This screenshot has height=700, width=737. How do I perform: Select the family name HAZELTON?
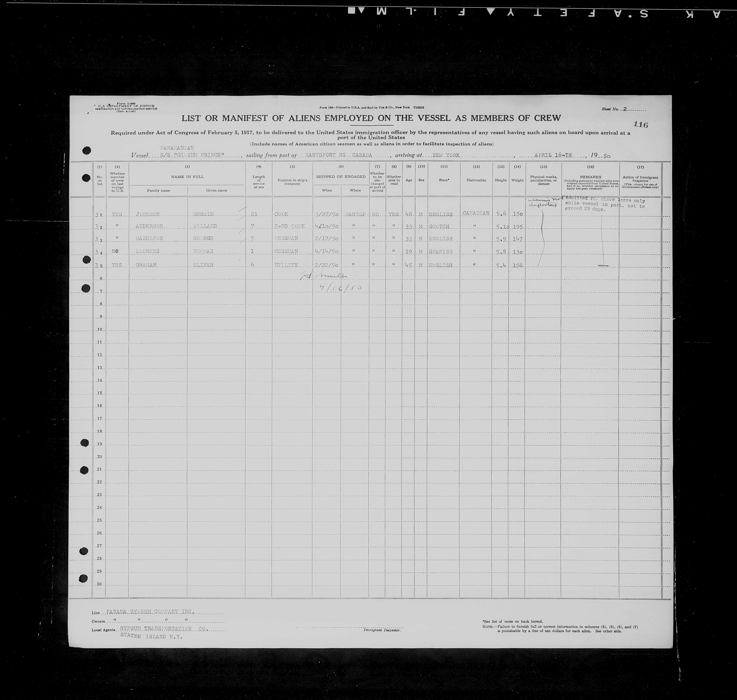point(149,238)
